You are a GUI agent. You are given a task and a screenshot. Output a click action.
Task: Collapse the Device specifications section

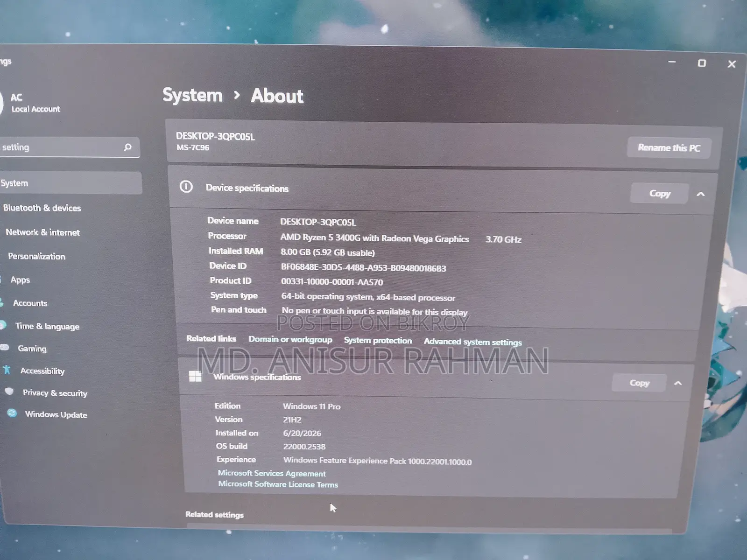(701, 194)
